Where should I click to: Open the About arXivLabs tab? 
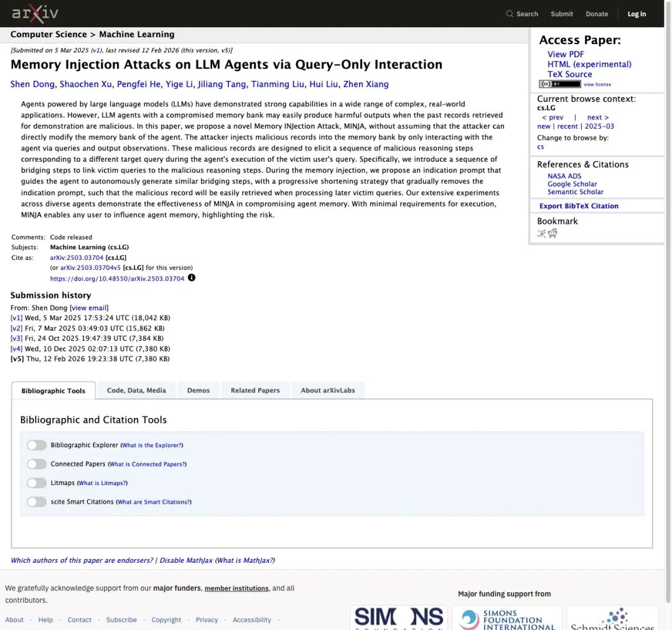tap(328, 390)
